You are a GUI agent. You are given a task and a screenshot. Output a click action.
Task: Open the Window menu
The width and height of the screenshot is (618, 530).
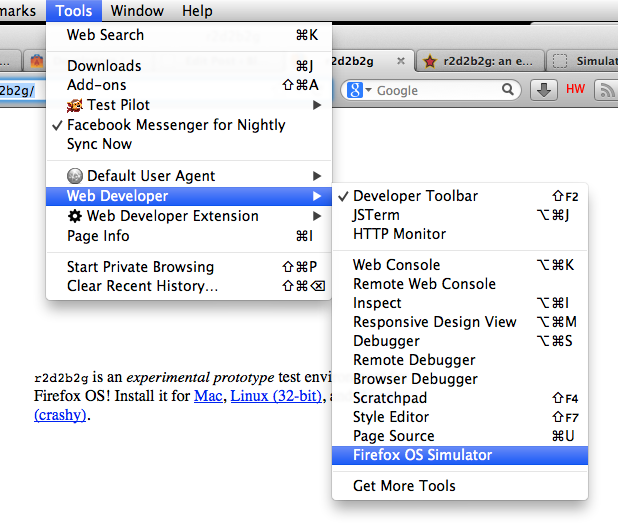137,11
